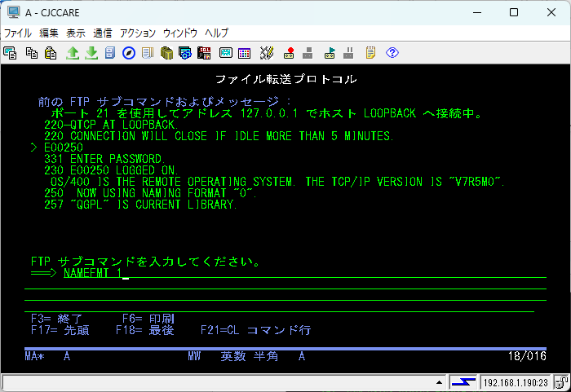This screenshot has height=392, width=571.
Task: Click the '250 NOW USING NAMING FORMAT' line
Action: (150, 193)
